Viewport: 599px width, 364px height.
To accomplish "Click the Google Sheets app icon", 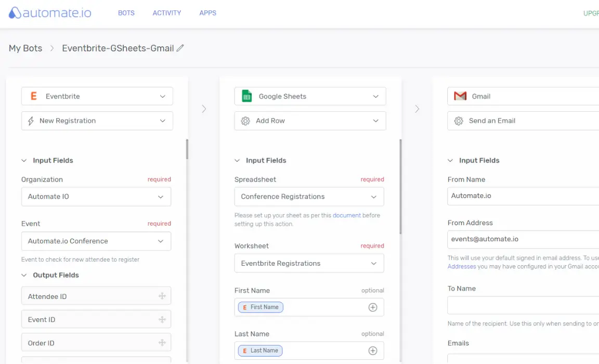I will click(x=247, y=96).
